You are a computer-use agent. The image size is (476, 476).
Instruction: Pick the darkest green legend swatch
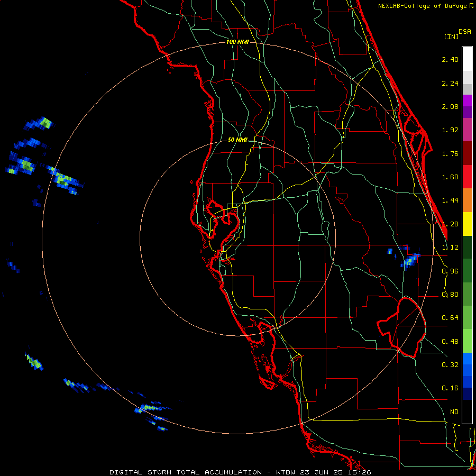click(467, 247)
